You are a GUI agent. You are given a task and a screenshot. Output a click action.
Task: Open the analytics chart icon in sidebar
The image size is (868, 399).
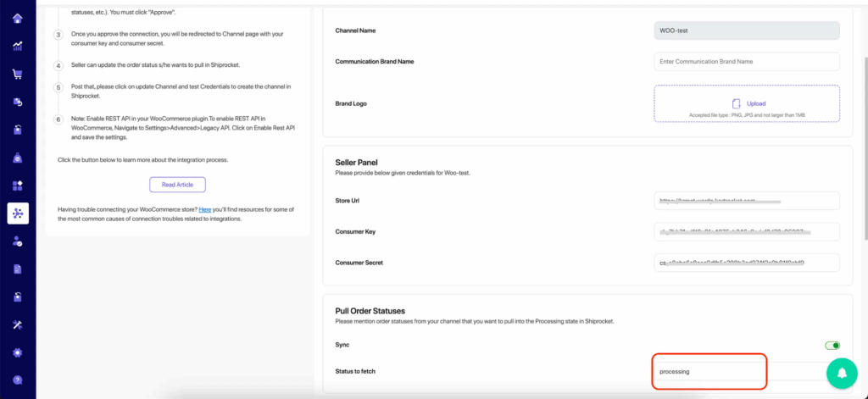[x=18, y=46]
